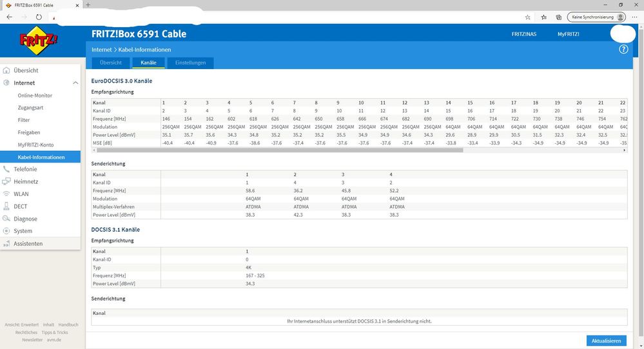Collapse the Internet menu chevron
Screen dimensions: 644x349
[x=75, y=83]
